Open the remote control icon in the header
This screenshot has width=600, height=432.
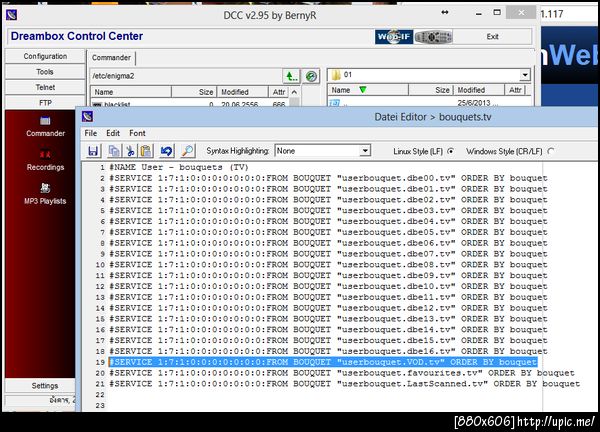pyautogui.click(x=433, y=37)
